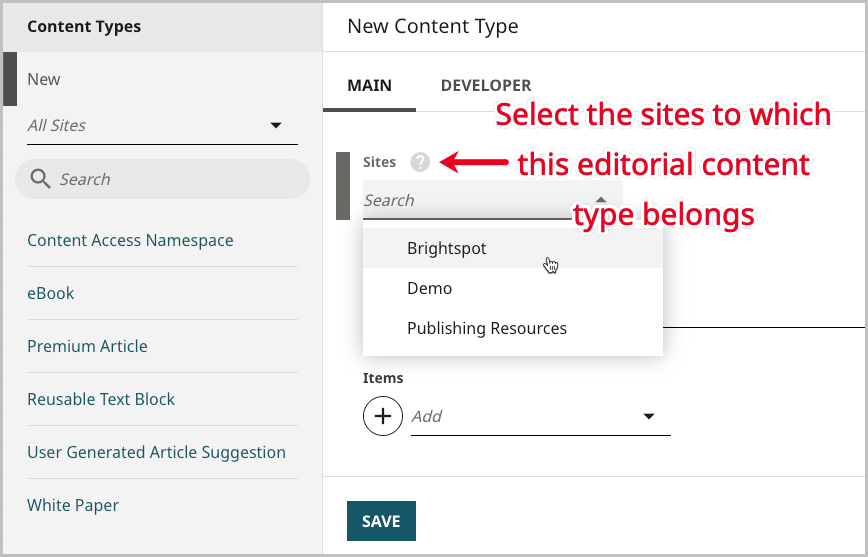Open the All Sites dropdown
The width and height of the screenshot is (868, 557).
(x=162, y=126)
